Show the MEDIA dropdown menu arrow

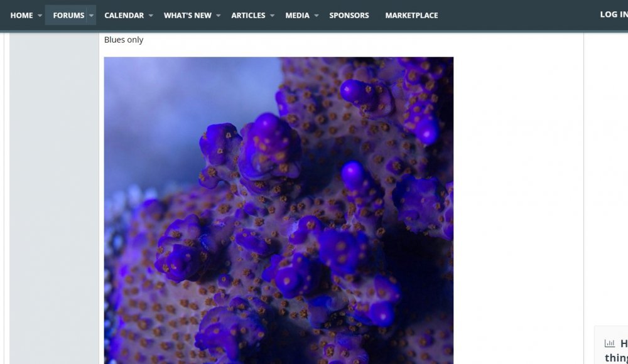pos(317,15)
